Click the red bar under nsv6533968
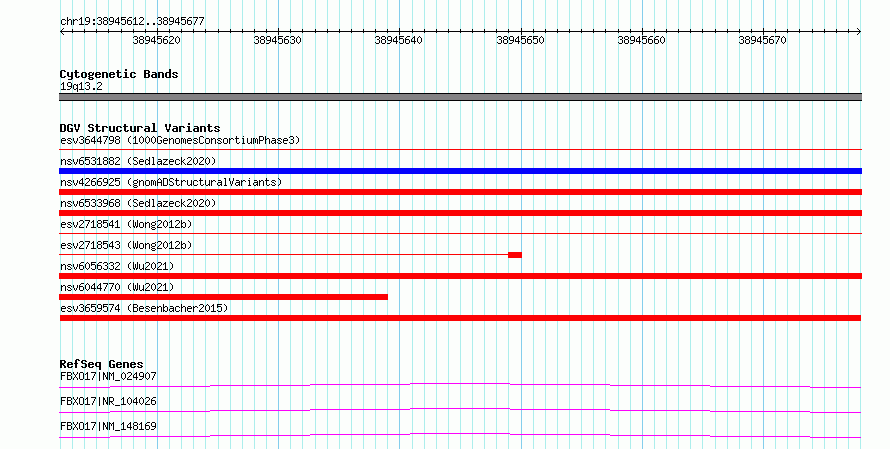Viewport: 890px width, 449px height. (x=460, y=213)
